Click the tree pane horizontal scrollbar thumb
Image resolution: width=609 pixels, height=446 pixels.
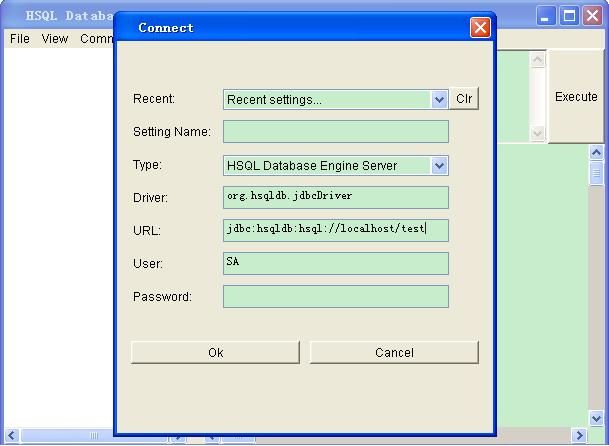tap(94, 436)
